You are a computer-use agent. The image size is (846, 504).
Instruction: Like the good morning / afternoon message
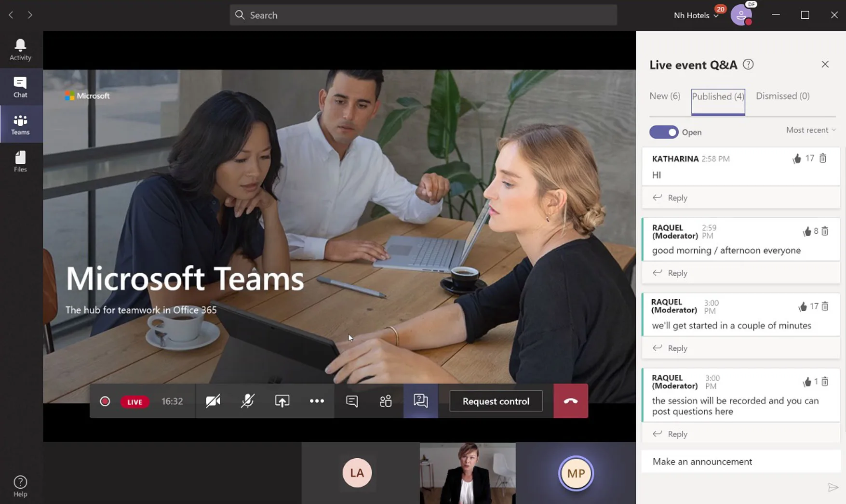pyautogui.click(x=807, y=232)
